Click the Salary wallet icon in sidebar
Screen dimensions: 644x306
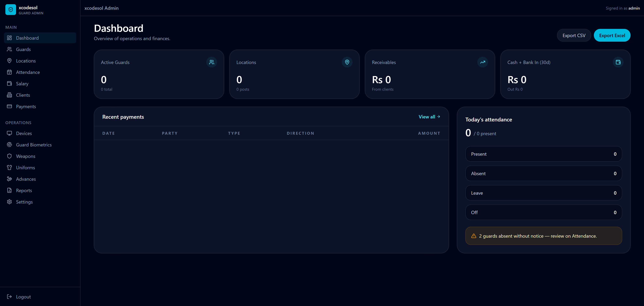point(10,84)
